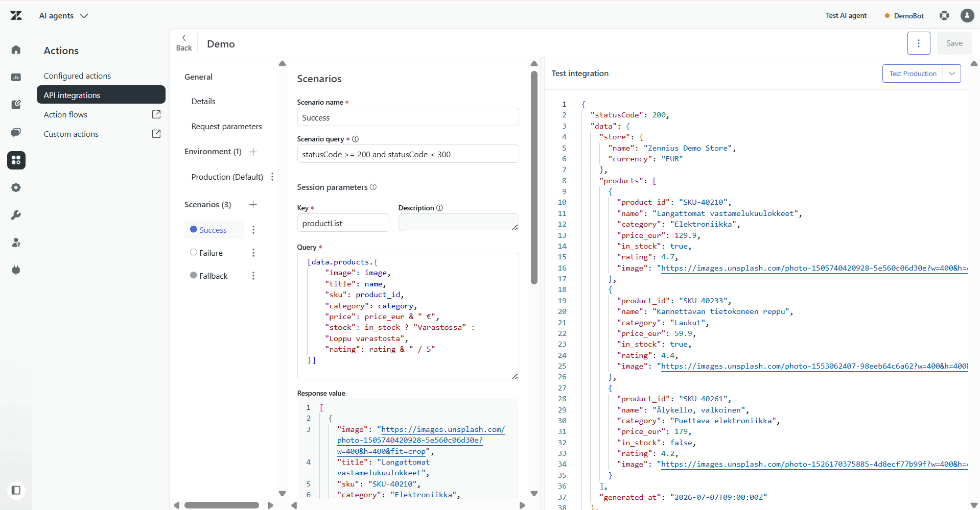Select the Failure scenario radio
980x510 pixels.
(x=193, y=252)
